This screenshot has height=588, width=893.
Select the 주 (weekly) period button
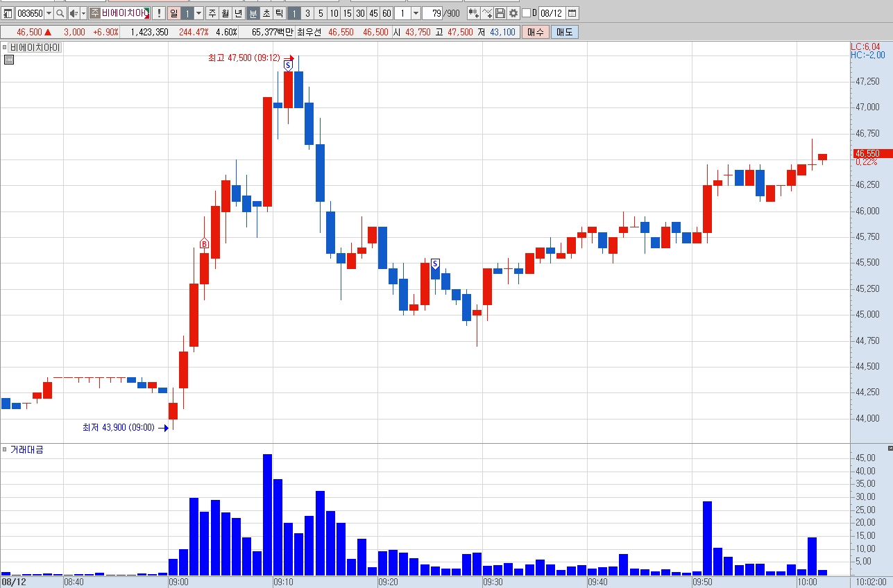[212, 13]
